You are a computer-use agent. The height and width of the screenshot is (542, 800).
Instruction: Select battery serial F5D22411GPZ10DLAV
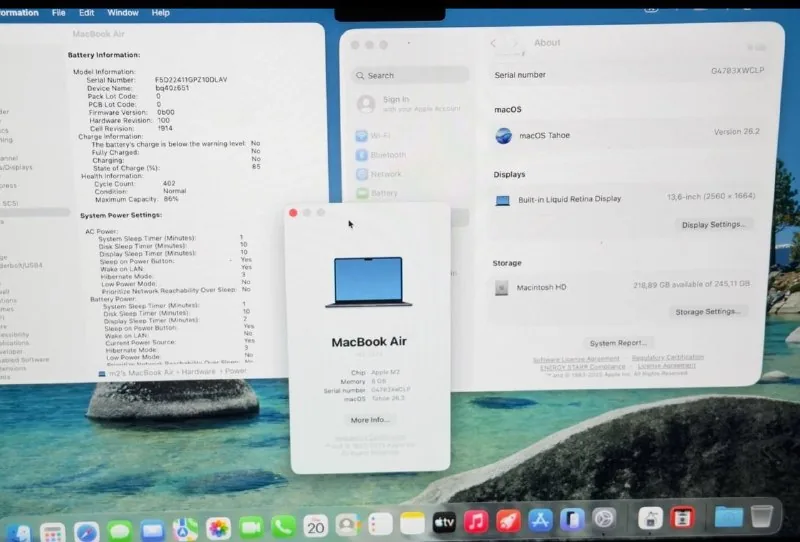point(191,80)
